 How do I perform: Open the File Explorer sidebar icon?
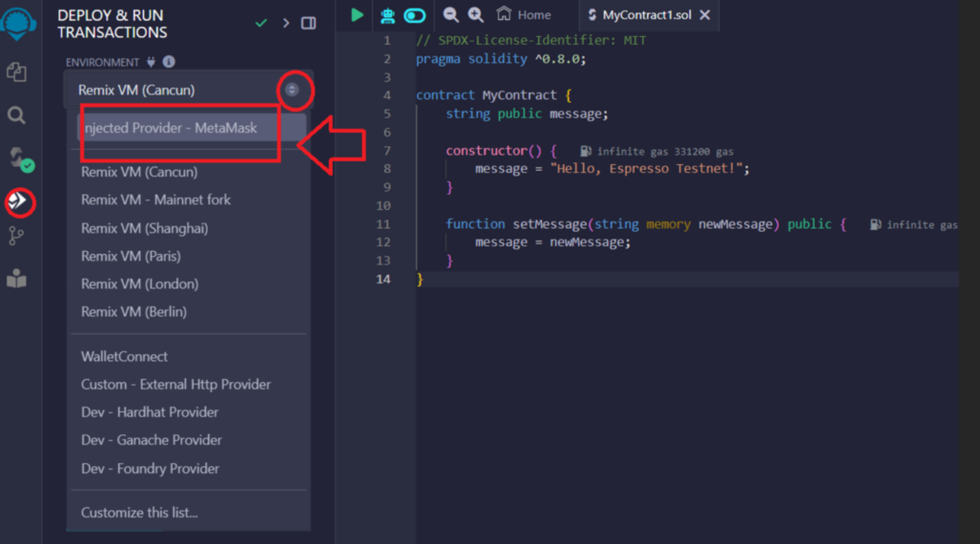click(x=16, y=72)
